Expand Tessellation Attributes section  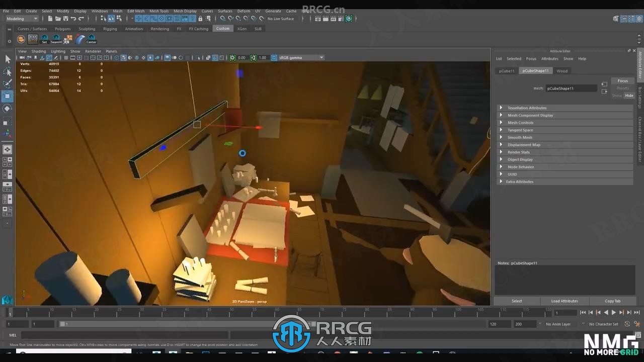565,108
